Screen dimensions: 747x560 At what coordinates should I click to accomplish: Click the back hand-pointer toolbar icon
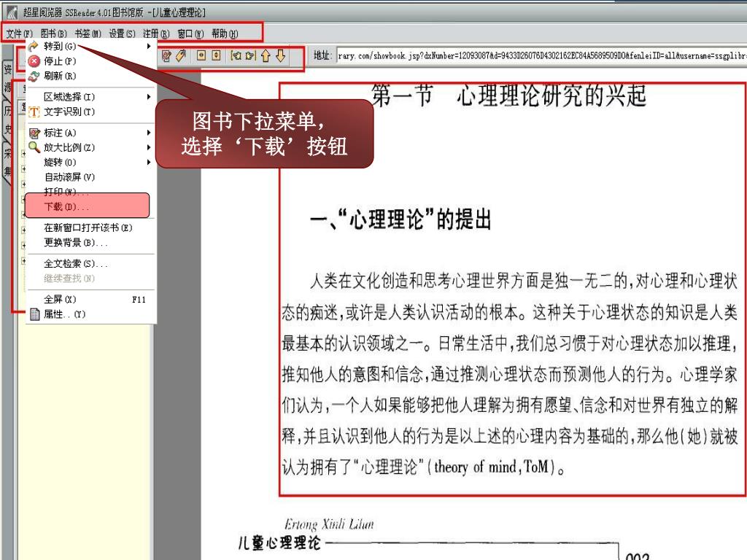pyautogui.click(x=236, y=56)
